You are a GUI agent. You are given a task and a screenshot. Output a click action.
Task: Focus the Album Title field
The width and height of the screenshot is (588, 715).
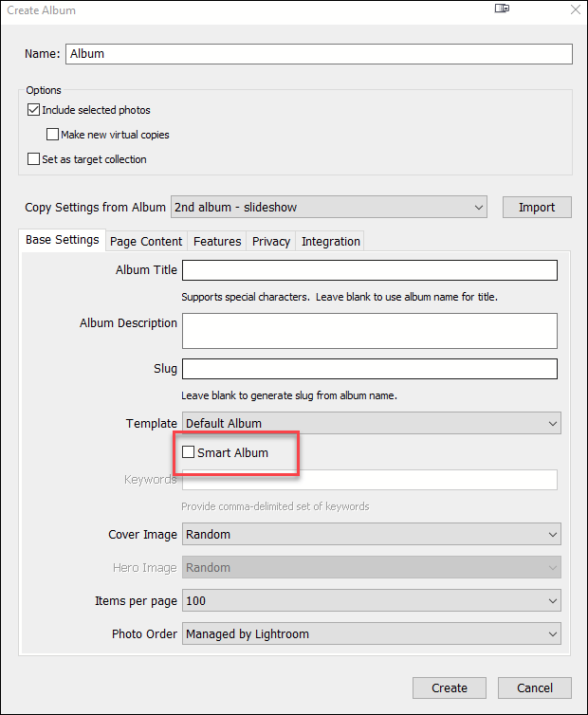pyautogui.click(x=370, y=270)
